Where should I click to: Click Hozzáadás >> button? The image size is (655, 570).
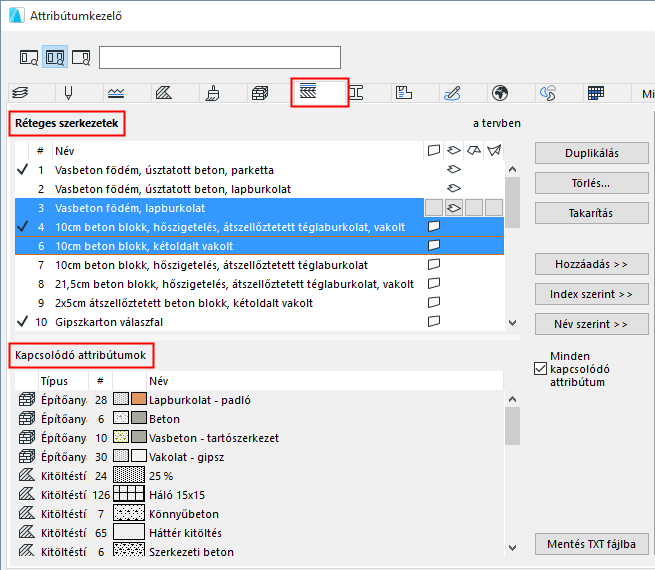click(x=592, y=264)
